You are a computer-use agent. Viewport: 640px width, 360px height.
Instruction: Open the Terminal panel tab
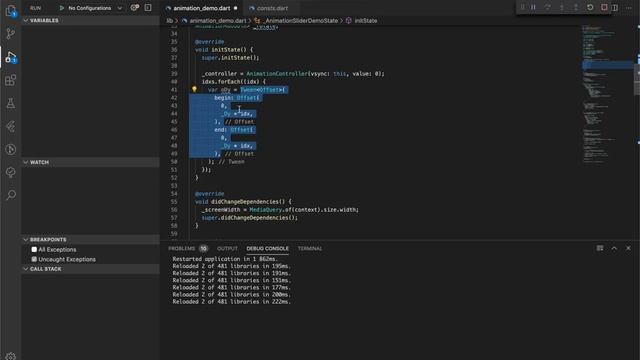pyautogui.click(x=309, y=248)
